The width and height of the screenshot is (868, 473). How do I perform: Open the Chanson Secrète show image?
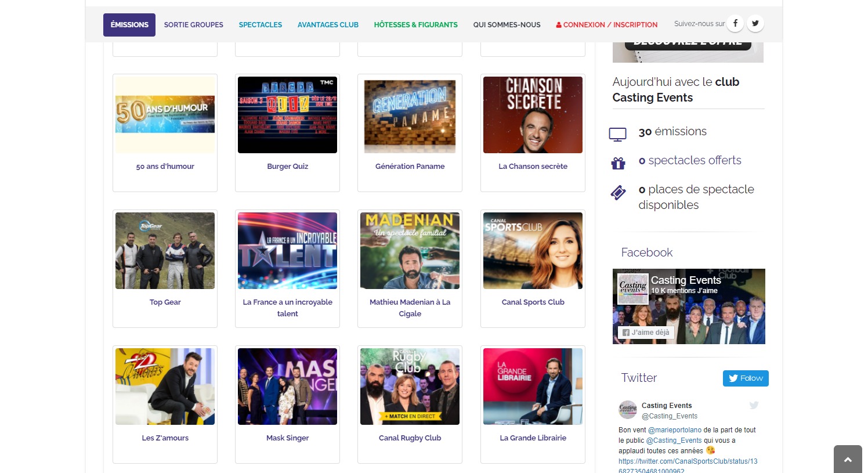click(x=533, y=115)
